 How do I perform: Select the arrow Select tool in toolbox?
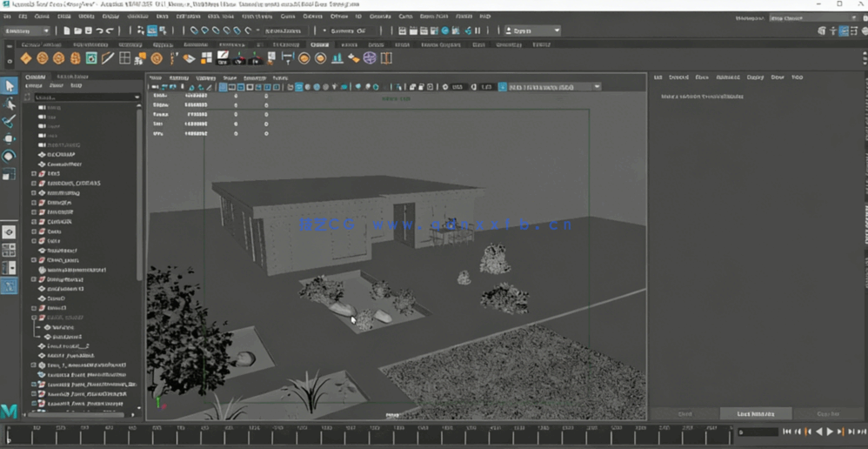click(10, 86)
